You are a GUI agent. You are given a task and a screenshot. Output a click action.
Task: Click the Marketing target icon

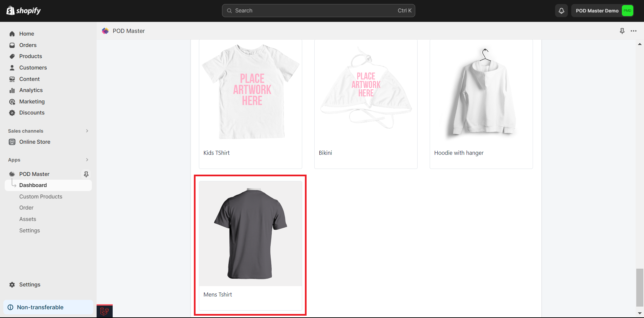(x=12, y=102)
